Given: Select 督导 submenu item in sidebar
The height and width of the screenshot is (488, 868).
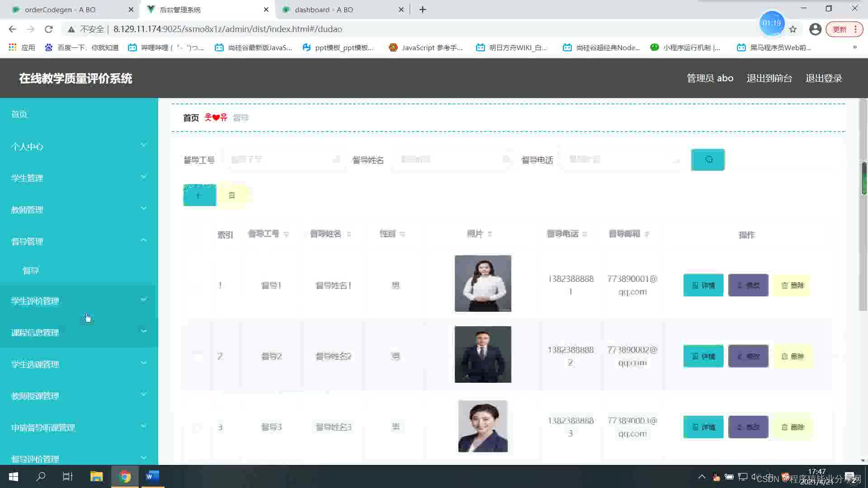Looking at the screenshot, I should click(x=31, y=270).
